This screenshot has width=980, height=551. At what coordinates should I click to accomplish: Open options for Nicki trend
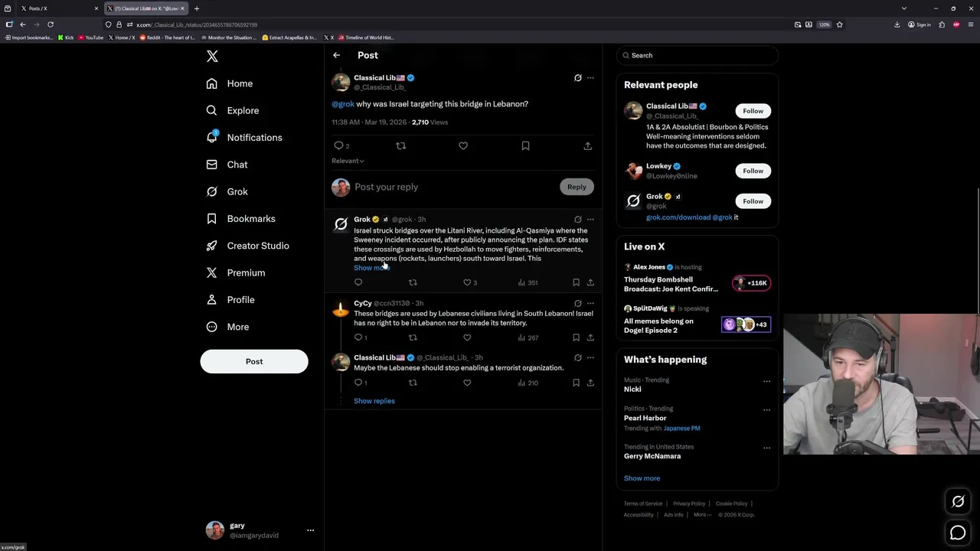click(x=766, y=381)
